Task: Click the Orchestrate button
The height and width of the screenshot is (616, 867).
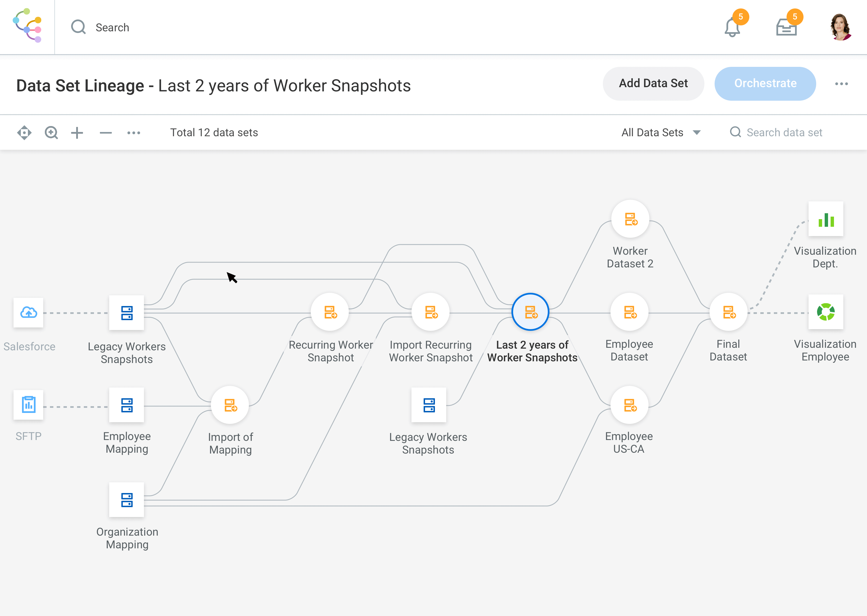Action: coord(765,83)
